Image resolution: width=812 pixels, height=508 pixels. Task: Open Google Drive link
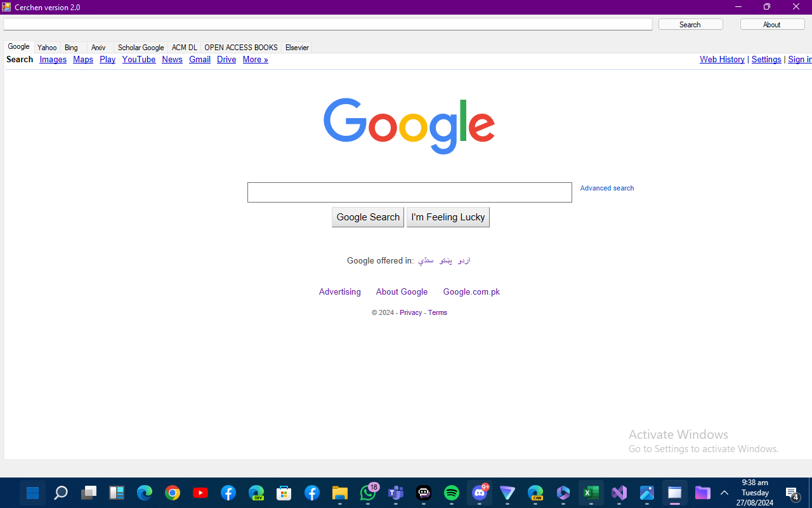click(x=226, y=59)
